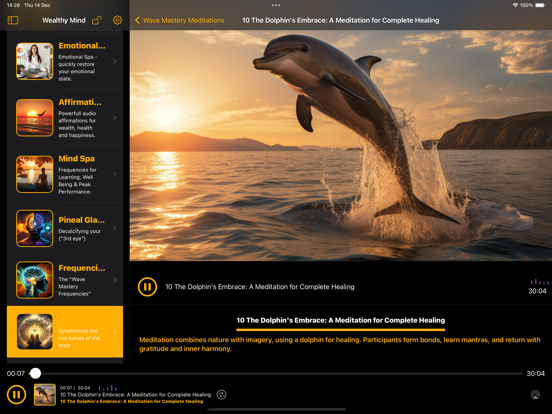Tap the Wi-Fi status icon
The height and width of the screenshot is (414, 552).
pos(515,5)
